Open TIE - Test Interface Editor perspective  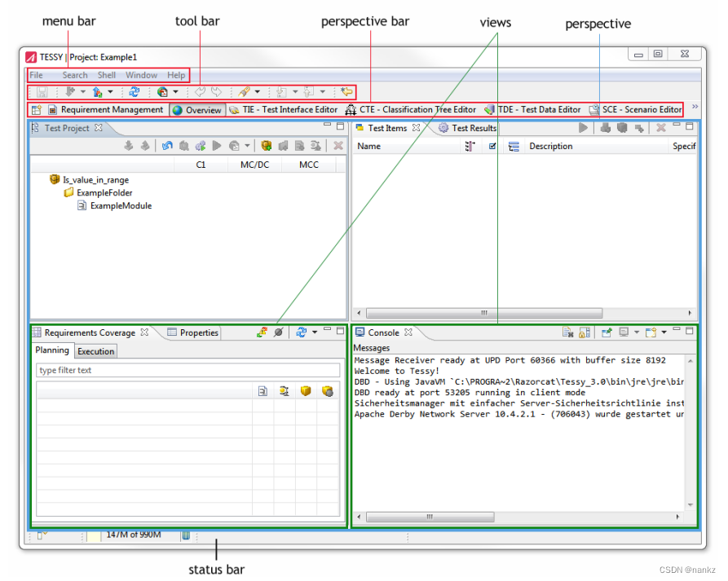point(284,110)
